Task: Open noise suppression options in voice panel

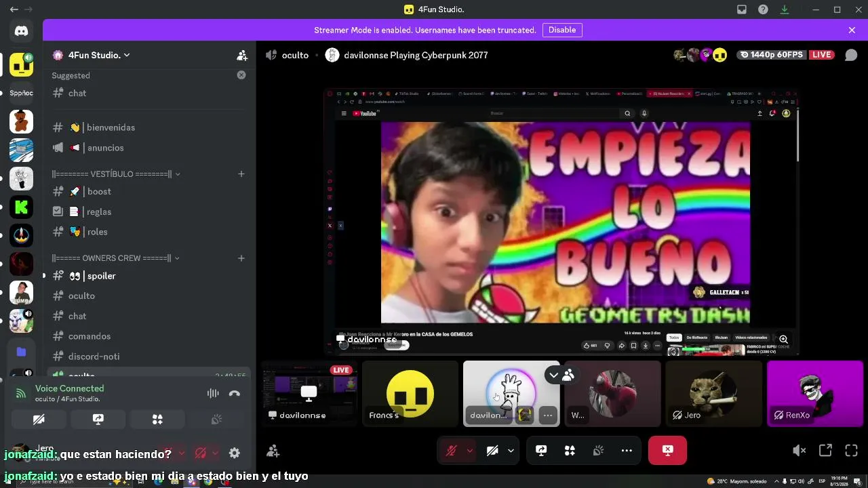Action: tap(213, 393)
